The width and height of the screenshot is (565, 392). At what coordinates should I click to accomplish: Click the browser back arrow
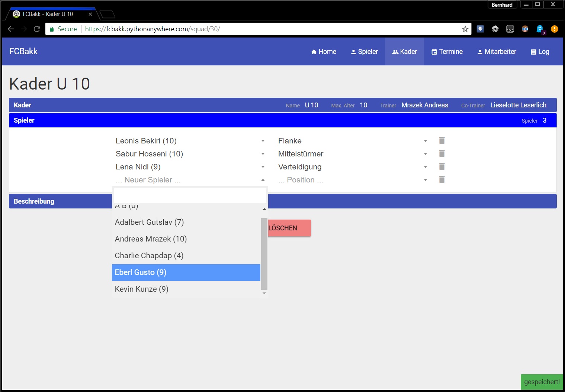[11, 29]
